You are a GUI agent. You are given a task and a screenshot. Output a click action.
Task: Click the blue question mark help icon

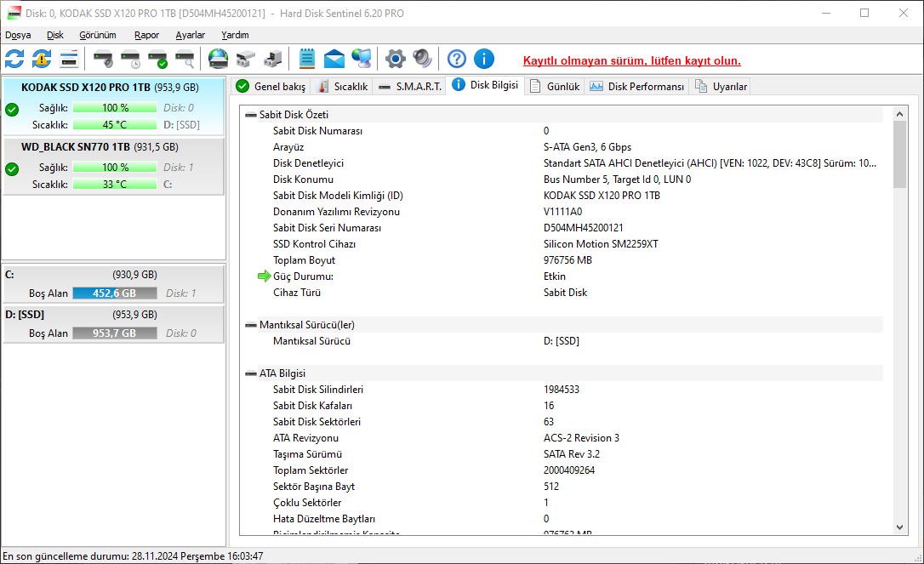point(457,59)
